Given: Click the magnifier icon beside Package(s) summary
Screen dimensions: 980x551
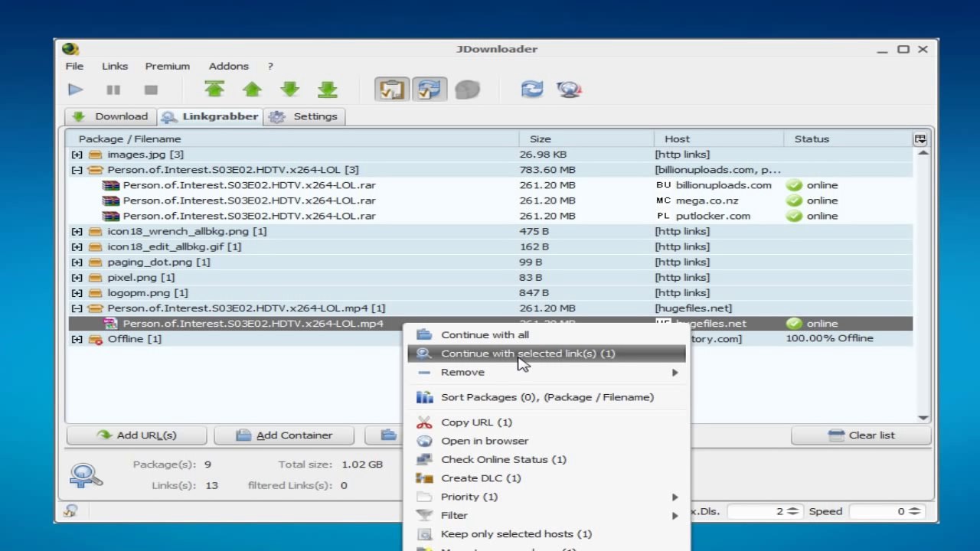Looking at the screenshot, I should 86,475.
